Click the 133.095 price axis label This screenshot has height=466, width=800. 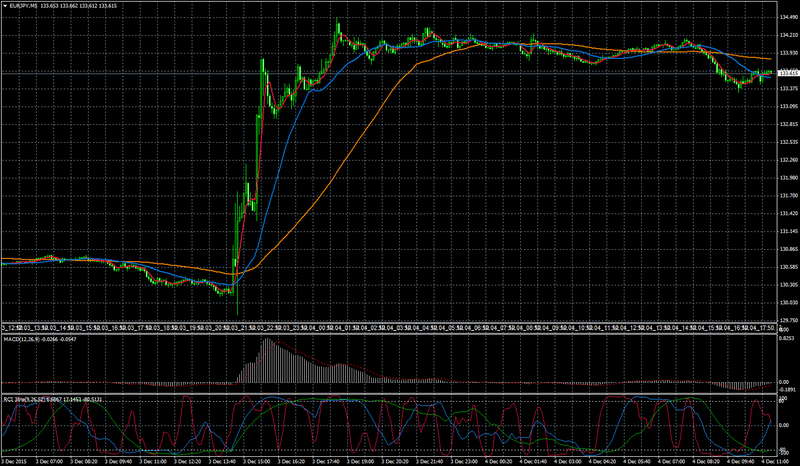(788, 106)
